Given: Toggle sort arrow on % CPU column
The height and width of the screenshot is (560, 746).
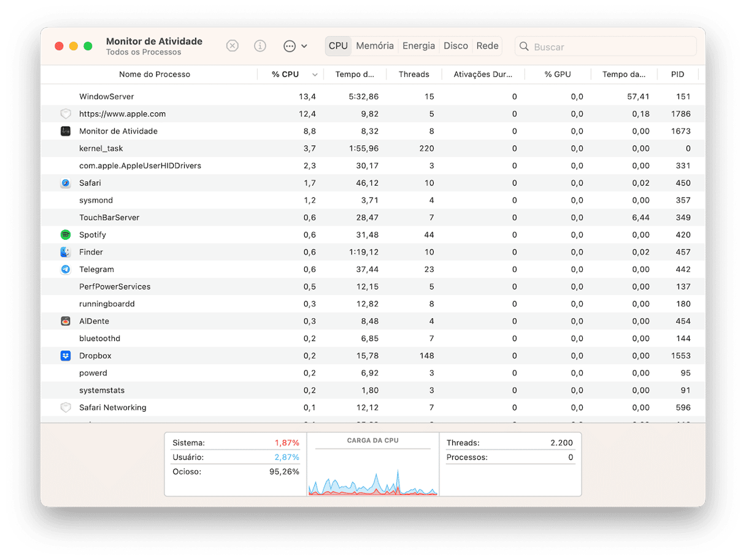Looking at the screenshot, I should click(315, 75).
